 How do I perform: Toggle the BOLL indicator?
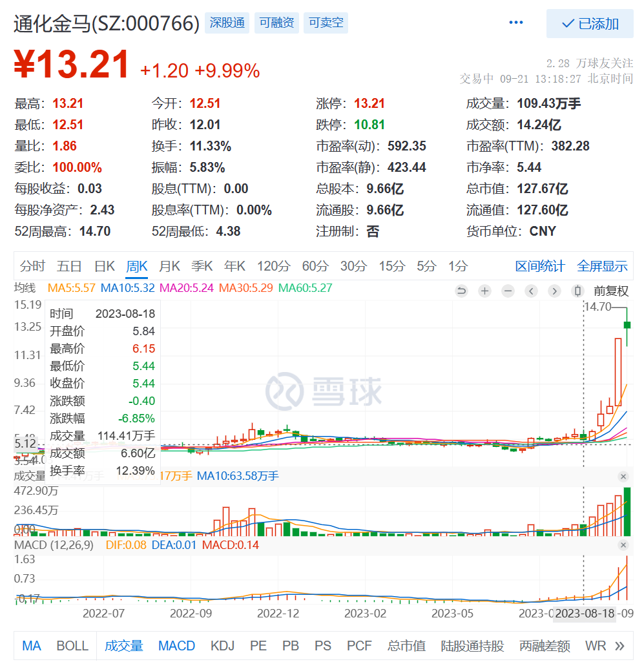[x=72, y=646]
